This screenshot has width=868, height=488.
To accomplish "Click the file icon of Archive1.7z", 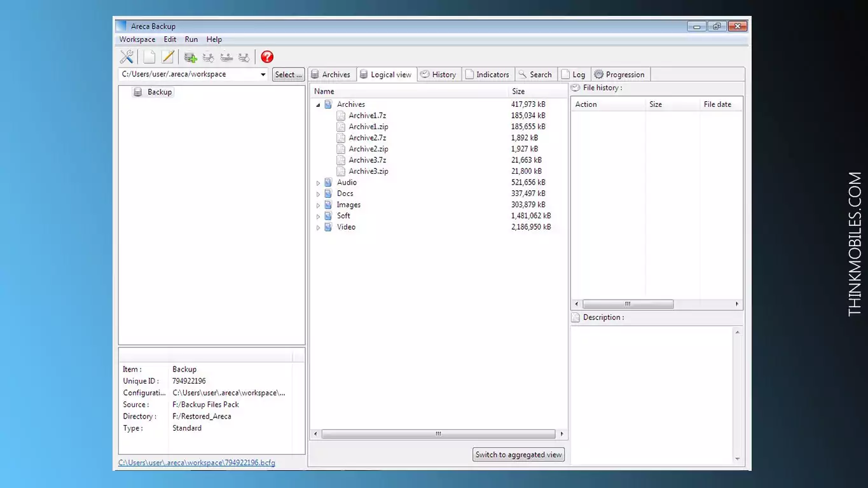I will [341, 116].
